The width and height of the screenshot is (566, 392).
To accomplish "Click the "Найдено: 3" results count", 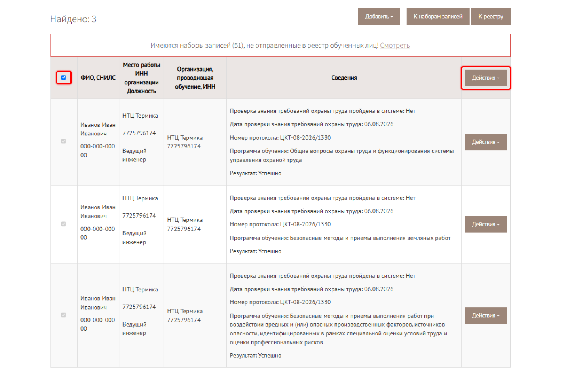I will (x=73, y=19).
